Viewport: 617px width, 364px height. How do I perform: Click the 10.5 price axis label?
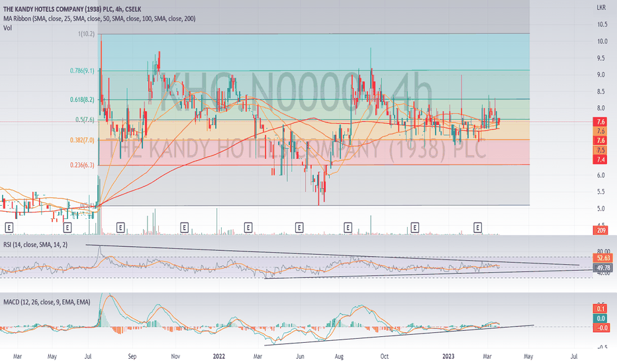(602, 24)
